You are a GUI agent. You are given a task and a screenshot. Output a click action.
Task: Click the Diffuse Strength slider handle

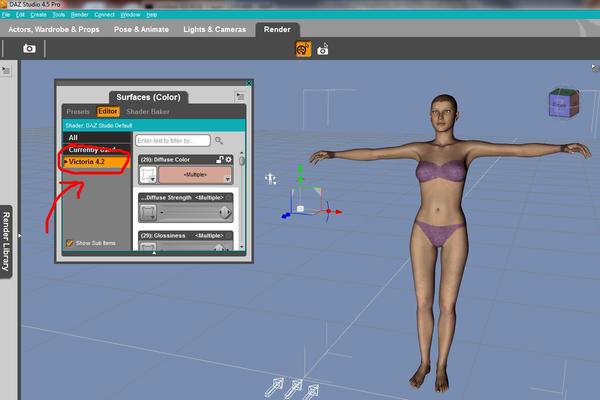225,212
